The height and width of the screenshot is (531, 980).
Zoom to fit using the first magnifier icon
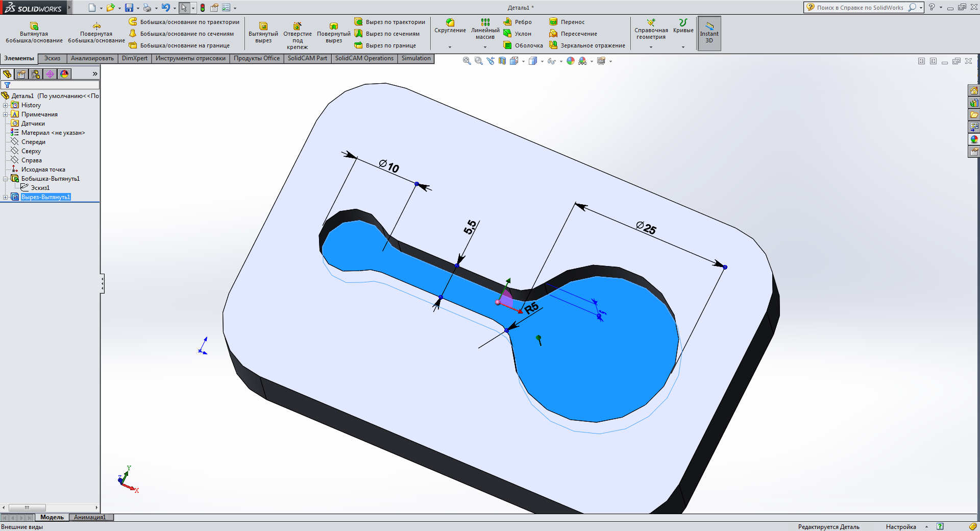(467, 61)
